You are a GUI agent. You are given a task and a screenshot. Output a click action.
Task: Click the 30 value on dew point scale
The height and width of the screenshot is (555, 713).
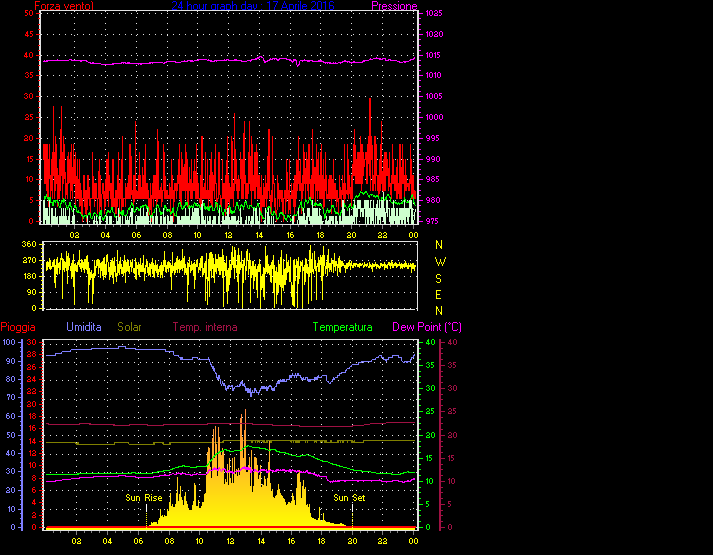(452, 388)
